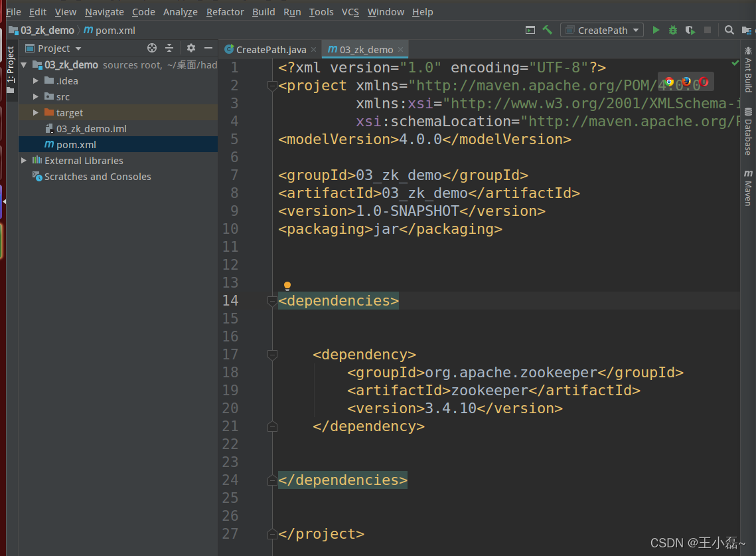Open the File menu
The width and height of the screenshot is (756, 556).
pyautogui.click(x=13, y=11)
